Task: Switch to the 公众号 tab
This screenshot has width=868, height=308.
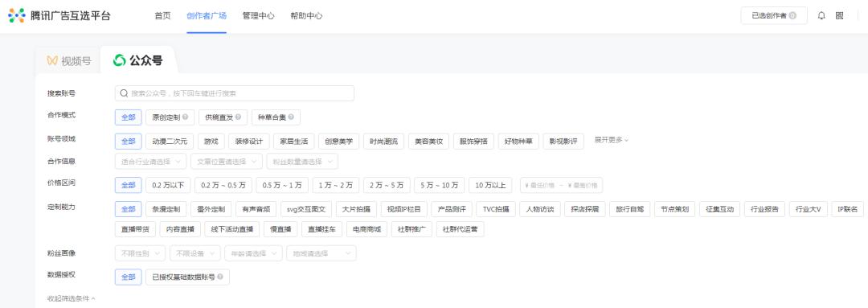Action: coord(138,60)
